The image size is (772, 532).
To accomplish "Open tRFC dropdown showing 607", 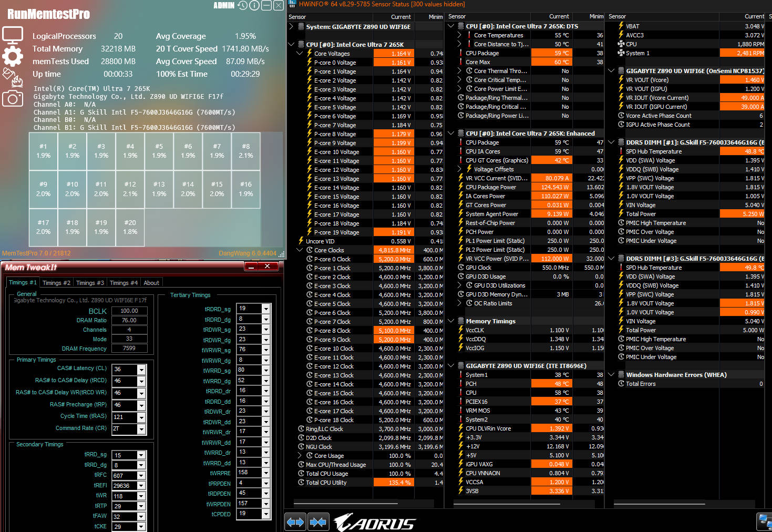I will coord(141,476).
